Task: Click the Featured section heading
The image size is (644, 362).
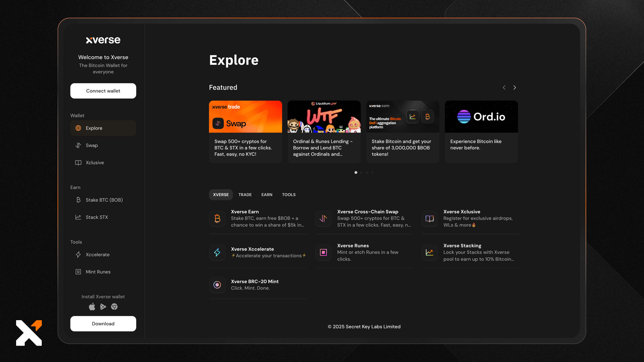Action: pos(223,87)
